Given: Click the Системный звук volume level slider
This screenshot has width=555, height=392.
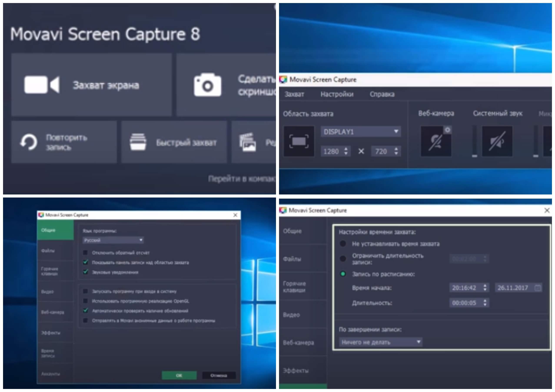Looking at the screenshot, I should click(475, 142).
